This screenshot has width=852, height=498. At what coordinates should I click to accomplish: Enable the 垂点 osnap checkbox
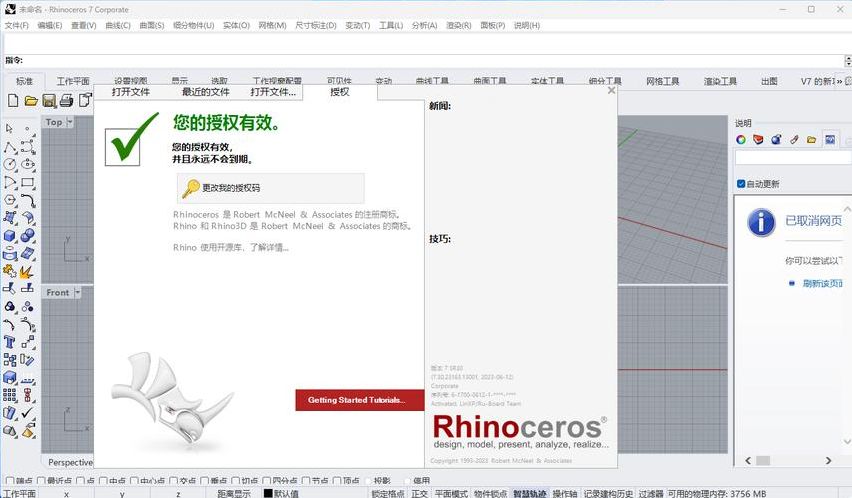pos(204,481)
